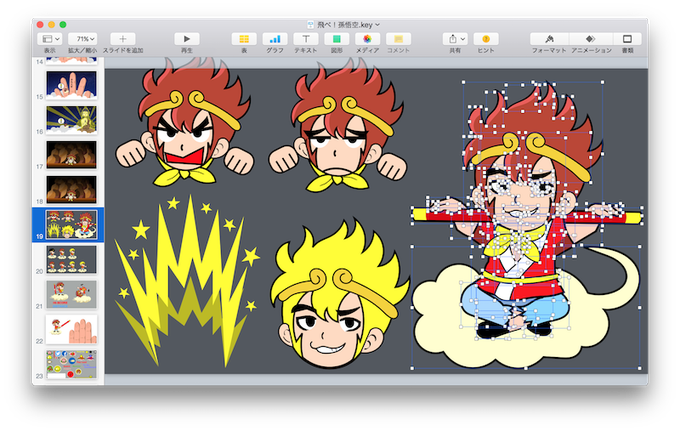680x431 pixels.
Task: Open the メディア media browser icon
Action: (x=367, y=39)
